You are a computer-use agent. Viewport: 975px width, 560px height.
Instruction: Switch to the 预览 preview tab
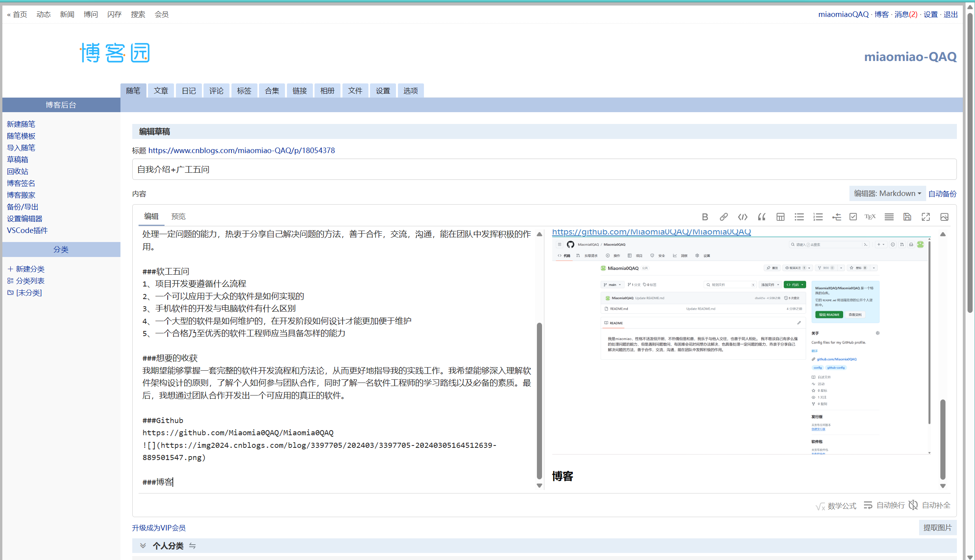[178, 216]
